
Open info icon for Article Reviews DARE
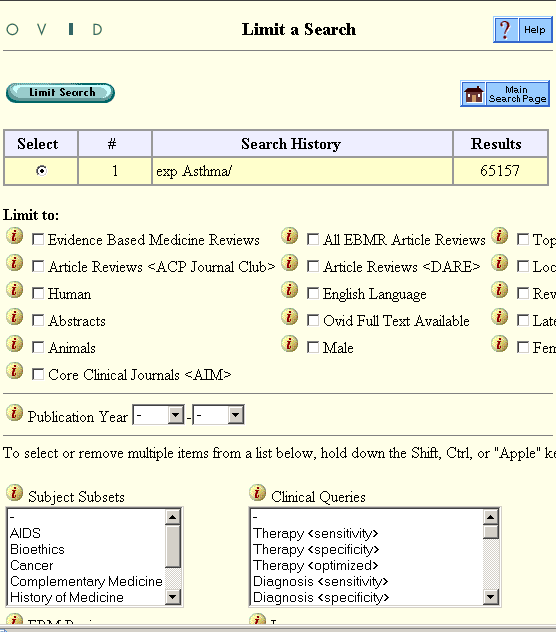[x=289, y=263]
